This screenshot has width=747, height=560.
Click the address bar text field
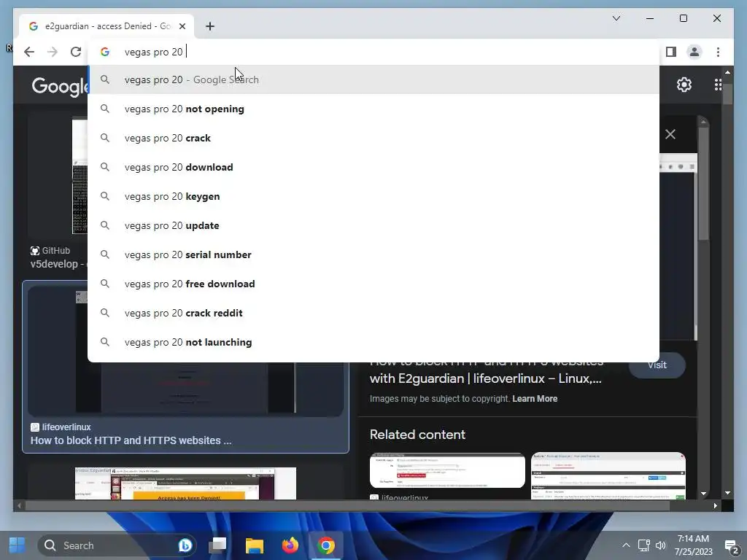pyautogui.click(x=373, y=52)
